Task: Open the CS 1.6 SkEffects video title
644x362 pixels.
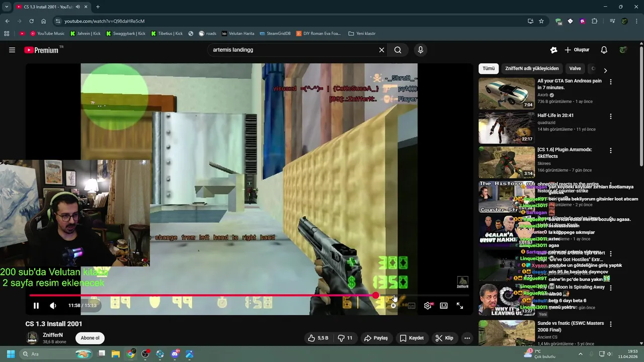Action: pos(565,153)
